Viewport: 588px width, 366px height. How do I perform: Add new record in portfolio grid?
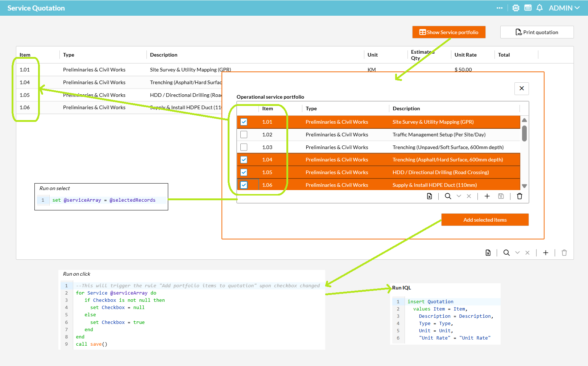coord(487,196)
